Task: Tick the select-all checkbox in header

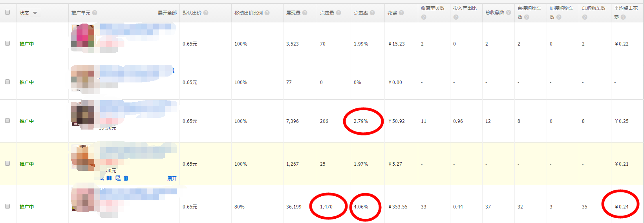Action: [x=7, y=12]
